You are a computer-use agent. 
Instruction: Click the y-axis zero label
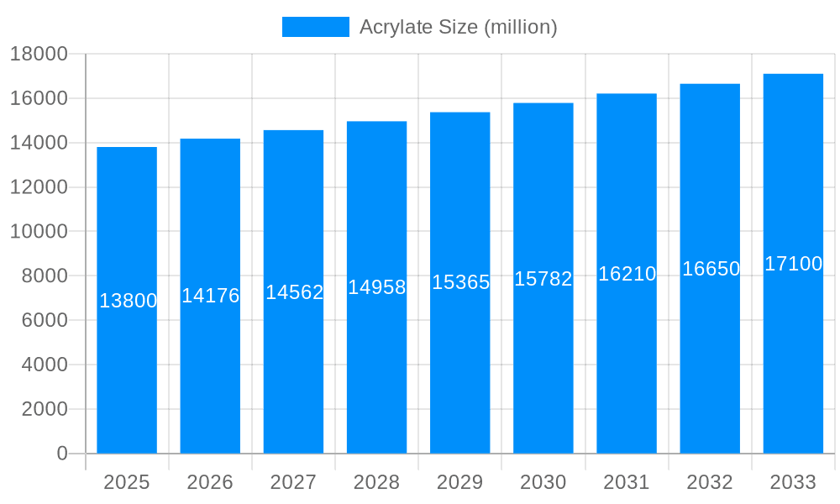coord(63,451)
